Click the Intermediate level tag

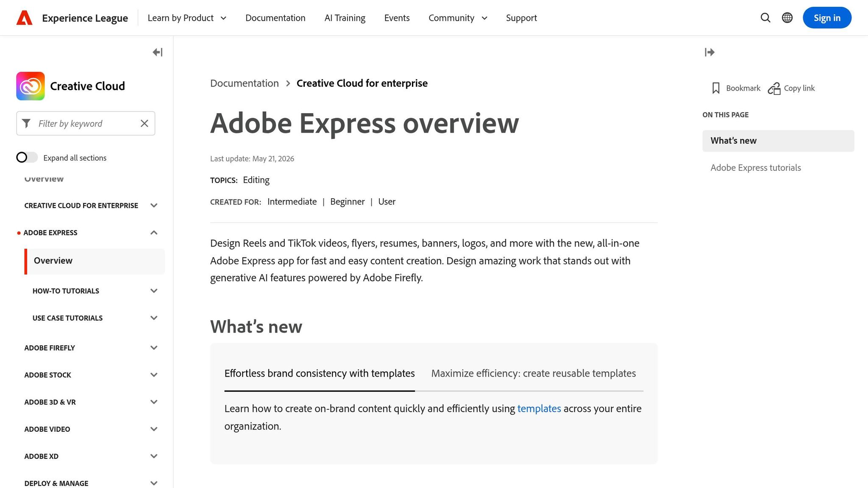coord(292,202)
